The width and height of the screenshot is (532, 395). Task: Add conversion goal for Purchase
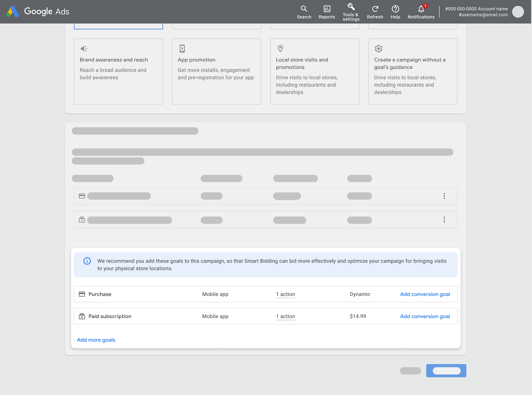425,294
